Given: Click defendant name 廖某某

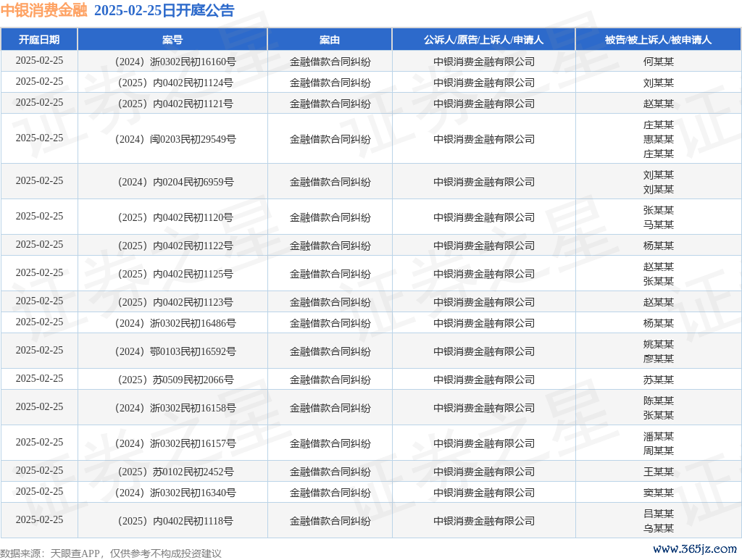Looking at the screenshot, I should 658,359.
